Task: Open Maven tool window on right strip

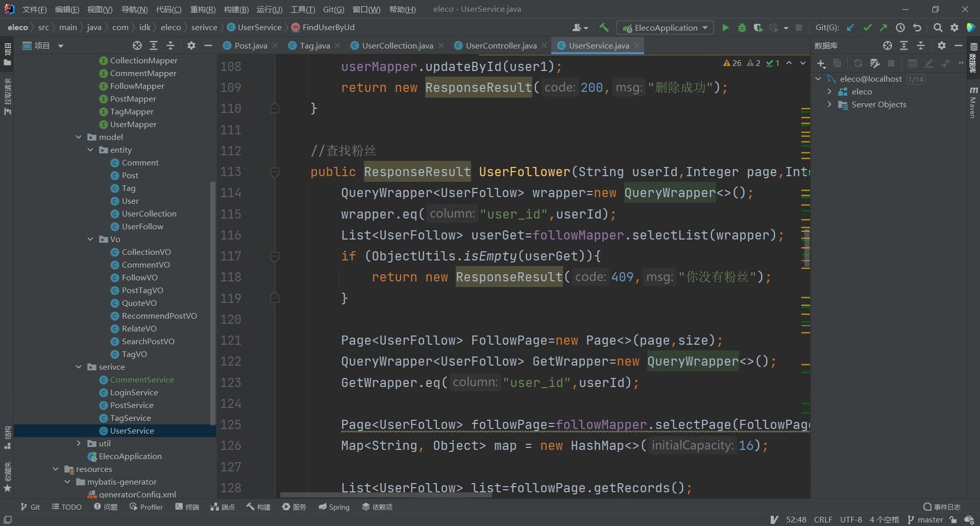Action: (973, 102)
